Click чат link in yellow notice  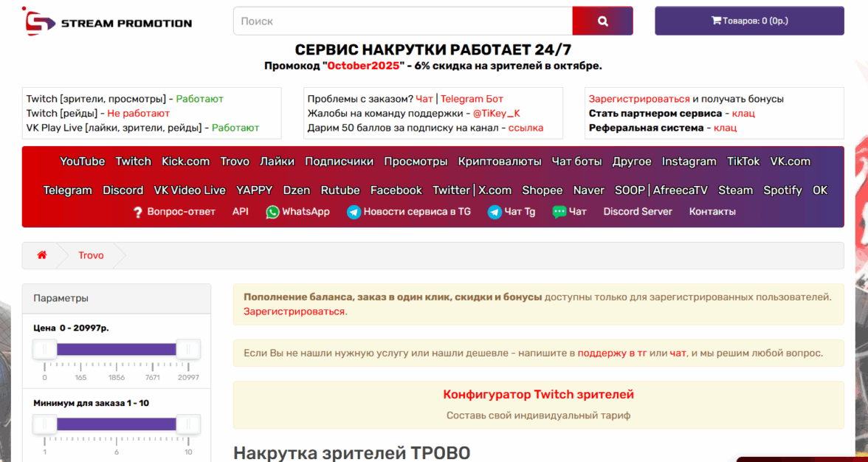[x=678, y=353]
